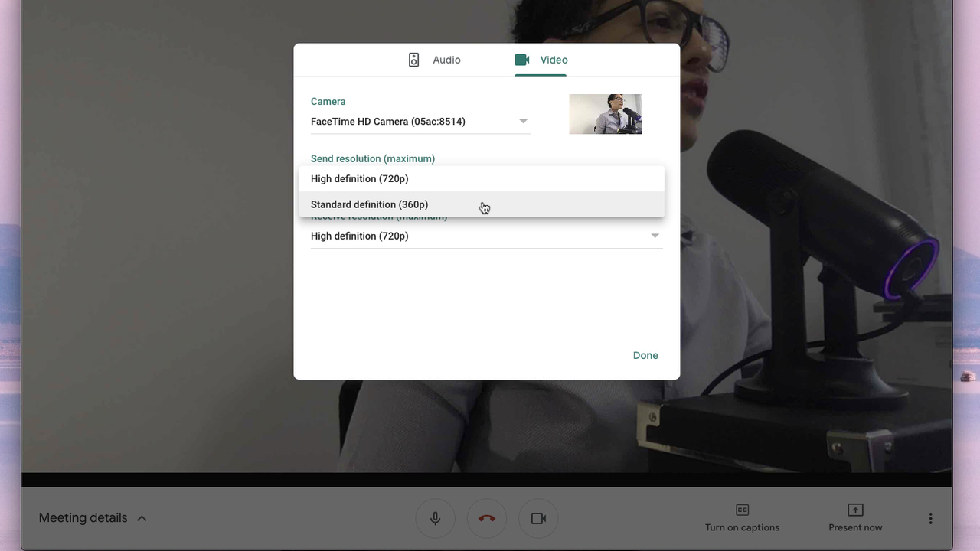This screenshot has width=980, height=551.
Task: Click the Done button
Action: click(645, 355)
